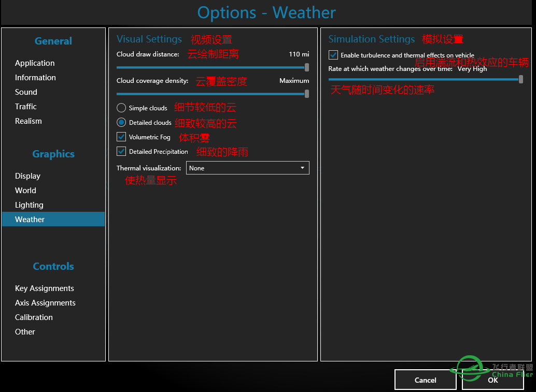Open the Application settings page
Viewport: 536px width, 392px height.
pos(35,63)
